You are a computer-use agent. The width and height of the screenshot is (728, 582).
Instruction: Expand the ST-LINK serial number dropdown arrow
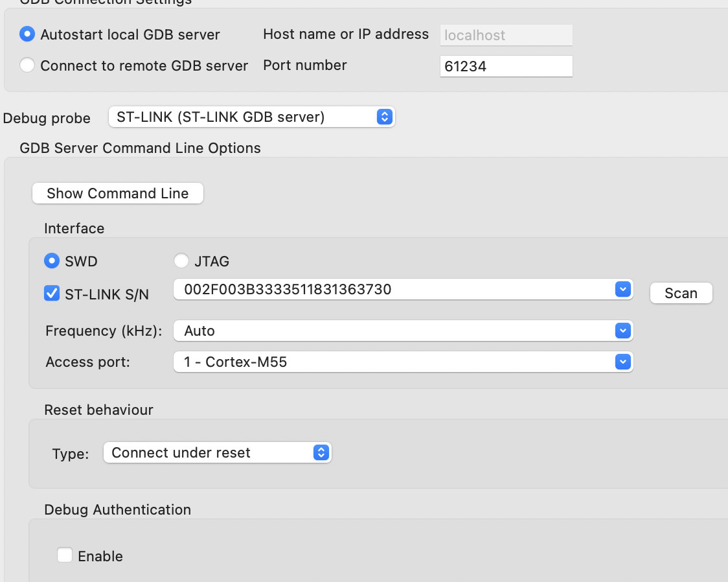pos(622,290)
